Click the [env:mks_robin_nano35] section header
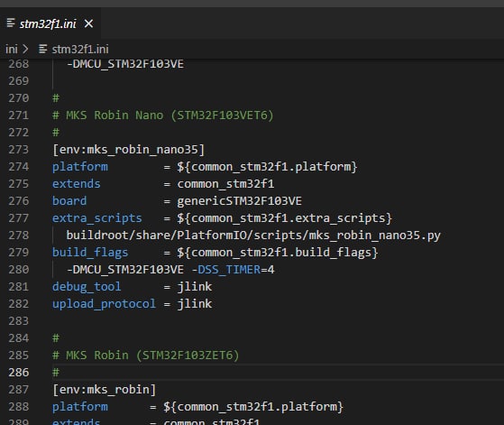The height and width of the screenshot is (425, 504). point(129,150)
